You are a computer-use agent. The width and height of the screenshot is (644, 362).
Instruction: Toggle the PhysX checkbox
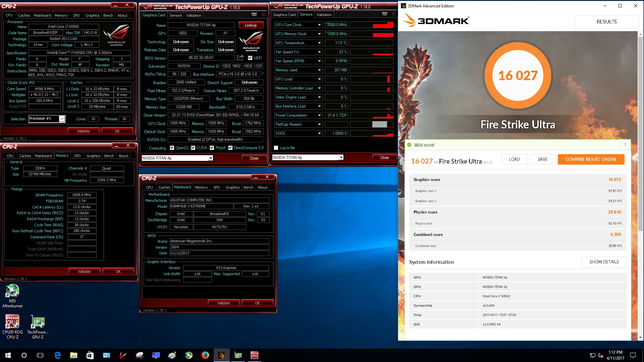[212, 148]
